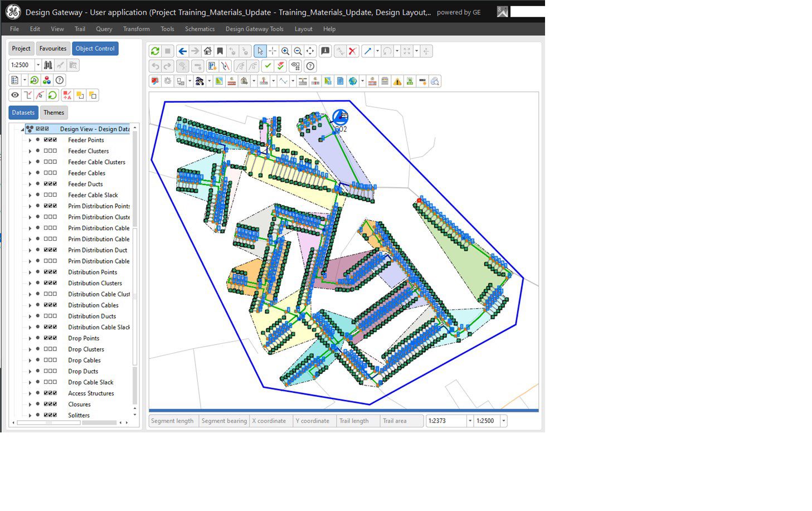Screen dimensions: 812x511
Task: Click the Zoom In magnifier icon
Action: coord(285,51)
